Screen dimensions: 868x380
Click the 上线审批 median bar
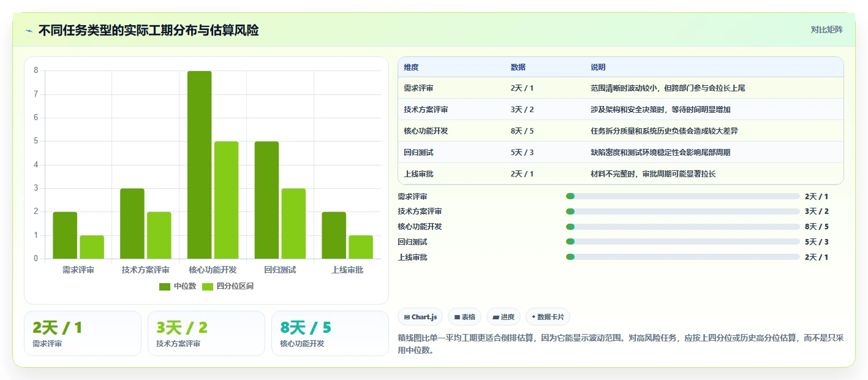point(334,235)
